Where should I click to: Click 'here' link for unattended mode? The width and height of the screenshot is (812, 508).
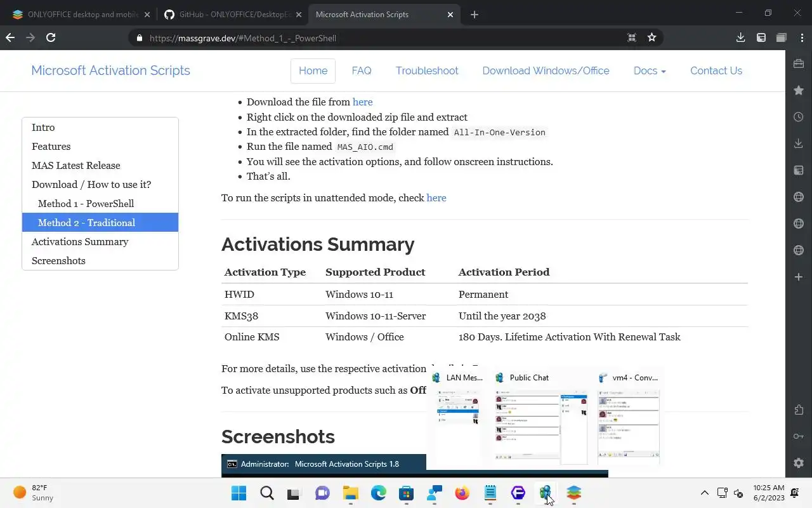[436, 197]
